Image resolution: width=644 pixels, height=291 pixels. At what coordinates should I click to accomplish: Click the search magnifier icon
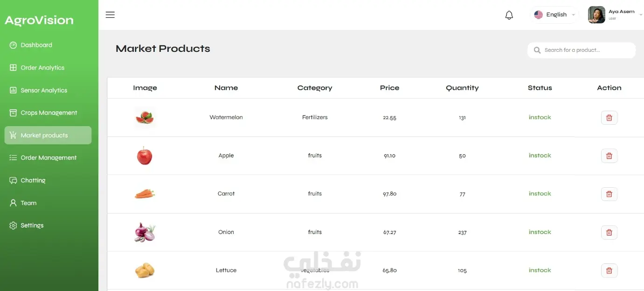coord(537,50)
